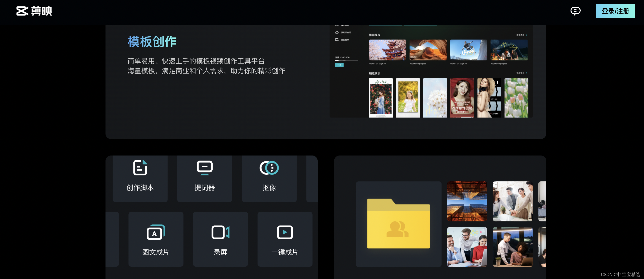Open the 一键成片 one-click video icon

pyautogui.click(x=285, y=232)
